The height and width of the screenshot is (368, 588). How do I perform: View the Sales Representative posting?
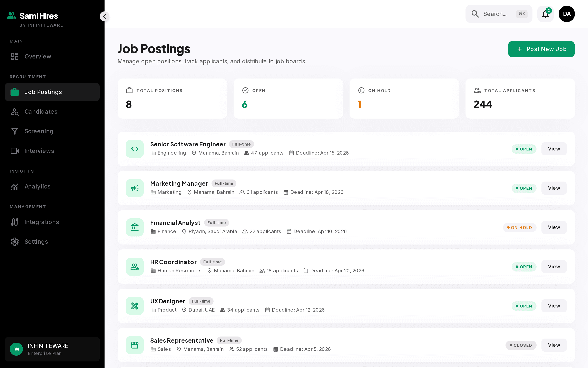(x=554, y=345)
